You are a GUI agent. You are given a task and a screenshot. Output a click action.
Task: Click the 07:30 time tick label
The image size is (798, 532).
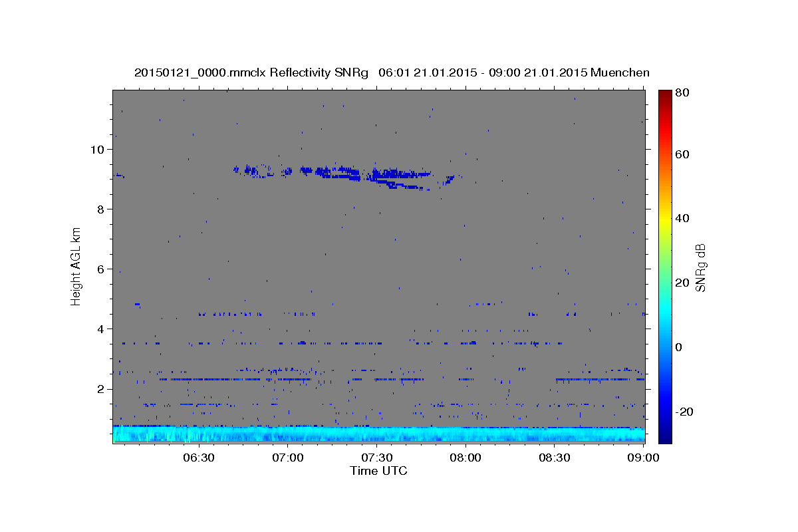click(376, 458)
